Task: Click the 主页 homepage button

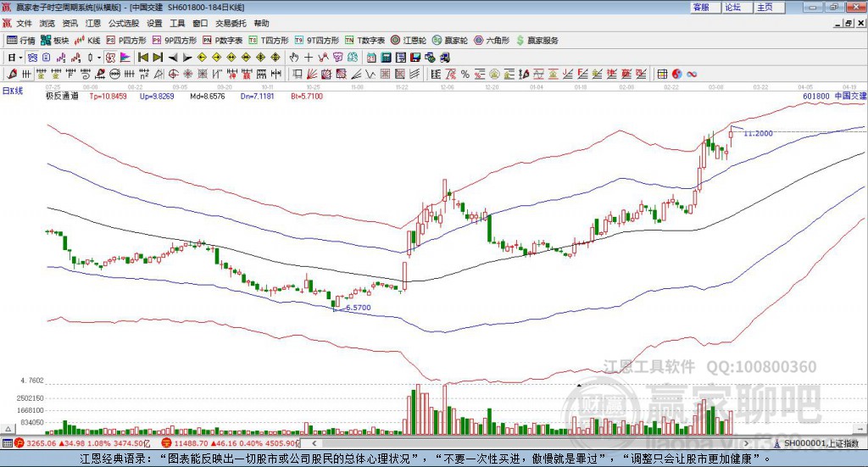Action: click(x=770, y=7)
